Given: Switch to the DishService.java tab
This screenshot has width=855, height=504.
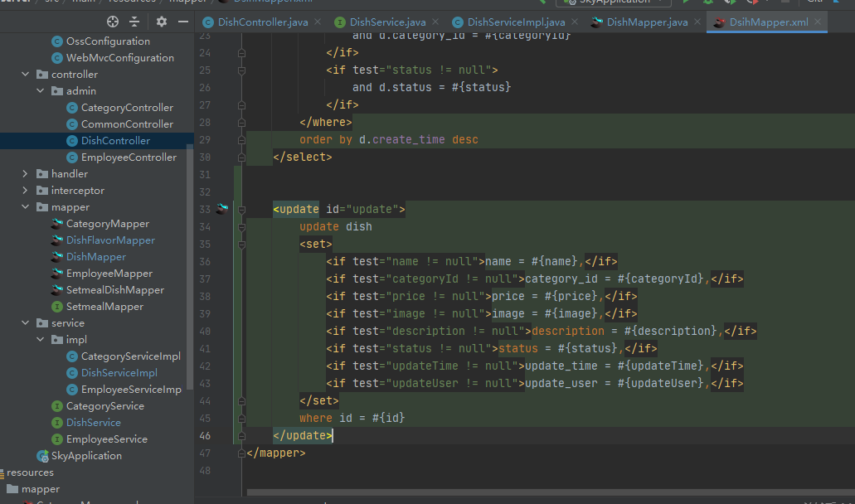Looking at the screenshot, I should 386,22.
